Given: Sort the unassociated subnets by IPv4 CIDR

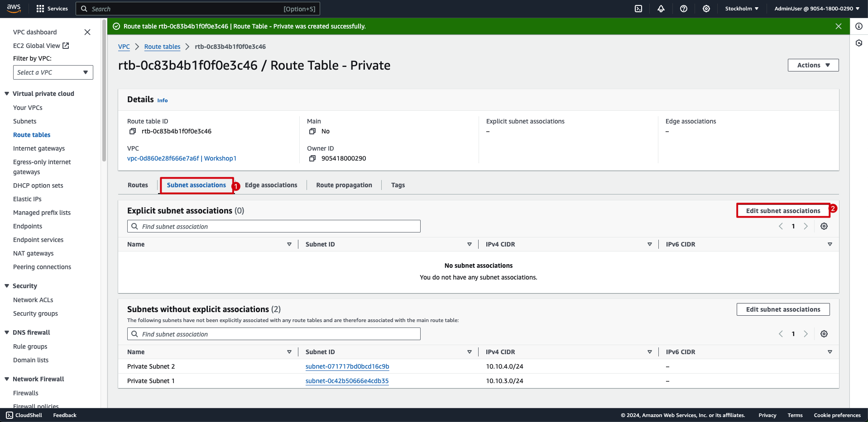Looking at the screenshot, I should pyautogui.click(x=649, y=352).
